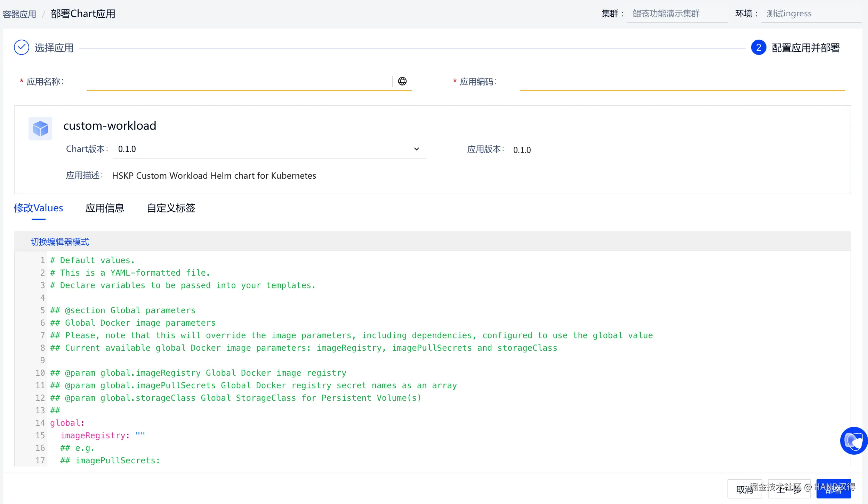The height and width of the screenshot is (504, 868).
Task: Open the floating assistant chat bubble icon
Action: 853,441
